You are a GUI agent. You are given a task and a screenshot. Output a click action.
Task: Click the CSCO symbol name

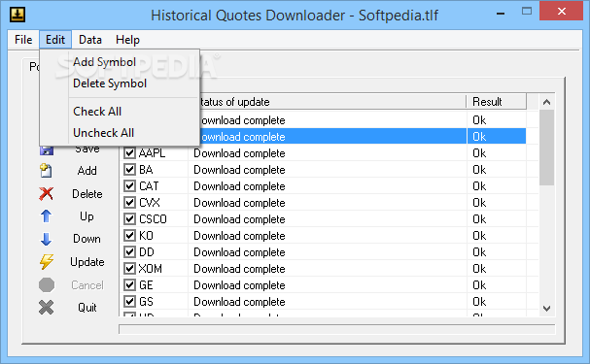(153, 219)
